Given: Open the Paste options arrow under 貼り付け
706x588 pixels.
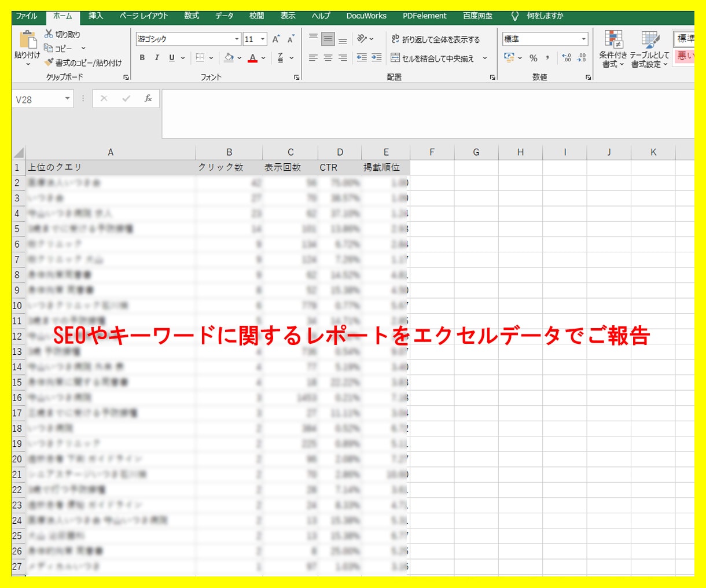Looking at the screenshot, I should coord(27,64).
